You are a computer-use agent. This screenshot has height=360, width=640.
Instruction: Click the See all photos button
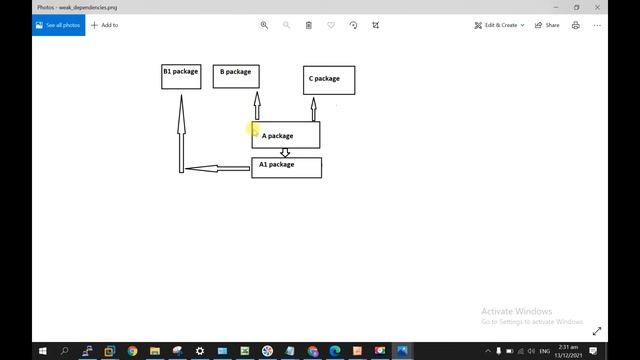coord(58,25)
